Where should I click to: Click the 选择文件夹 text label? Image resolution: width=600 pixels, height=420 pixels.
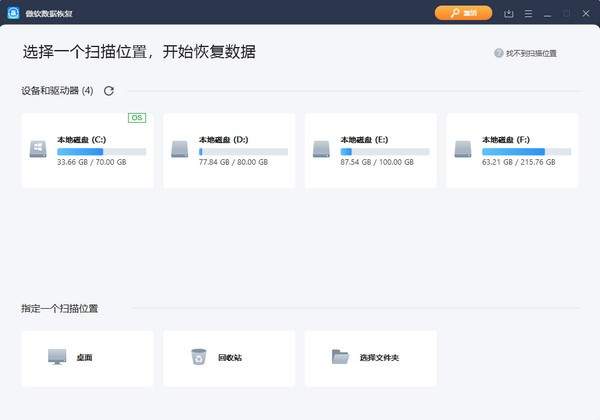379,357
